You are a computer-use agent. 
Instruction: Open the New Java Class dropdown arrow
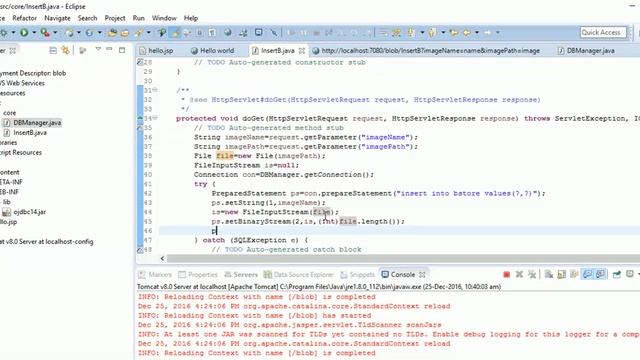point(99,33)
